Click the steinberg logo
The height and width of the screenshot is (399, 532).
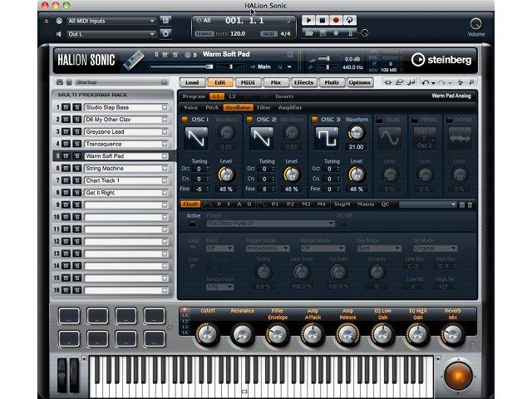[441, 60]
